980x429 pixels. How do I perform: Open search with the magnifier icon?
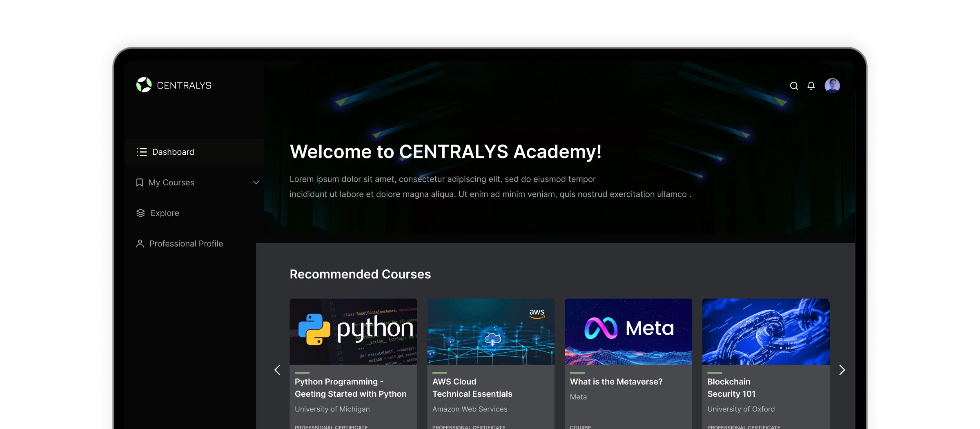click(x=794, y=86)
